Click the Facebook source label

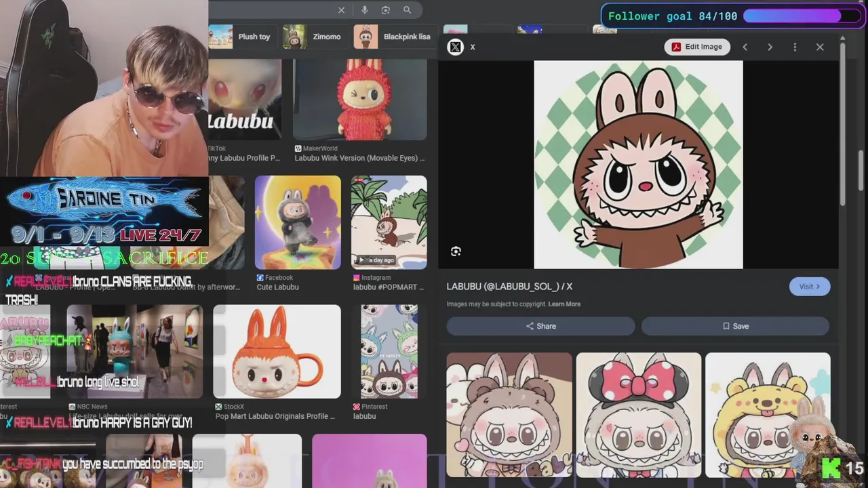click(275, 278)
